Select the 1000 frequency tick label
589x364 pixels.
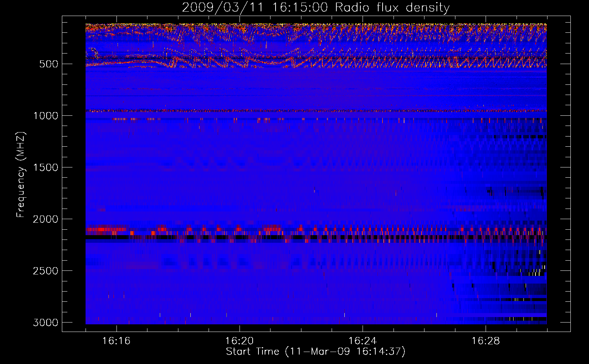(46, 116)
